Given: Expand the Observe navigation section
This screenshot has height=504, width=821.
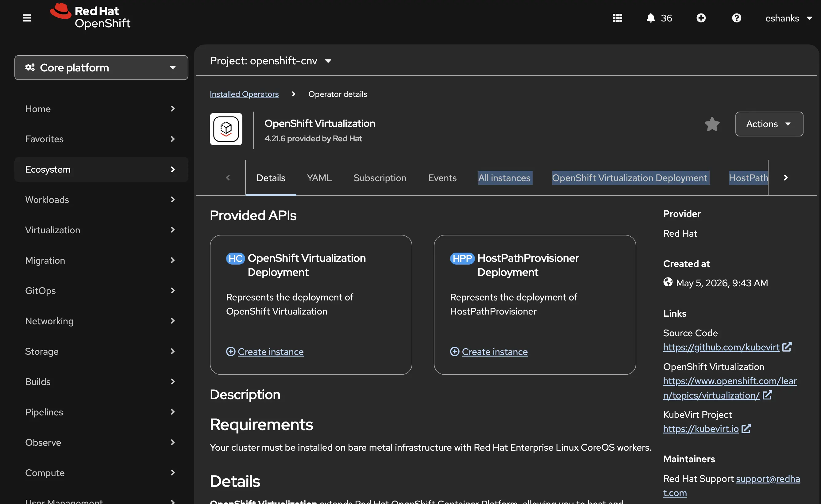Looking at the screenshot, I should (x=101, y=442).
